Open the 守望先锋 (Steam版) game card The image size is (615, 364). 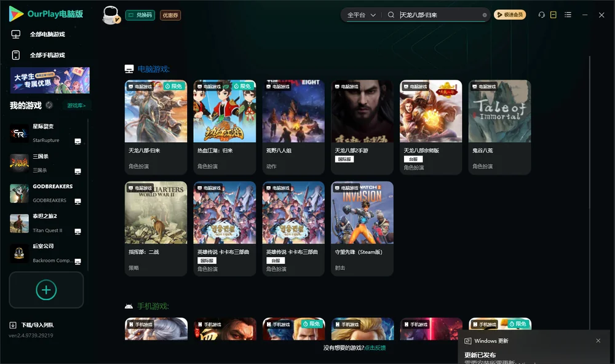[x=362, y=229]
